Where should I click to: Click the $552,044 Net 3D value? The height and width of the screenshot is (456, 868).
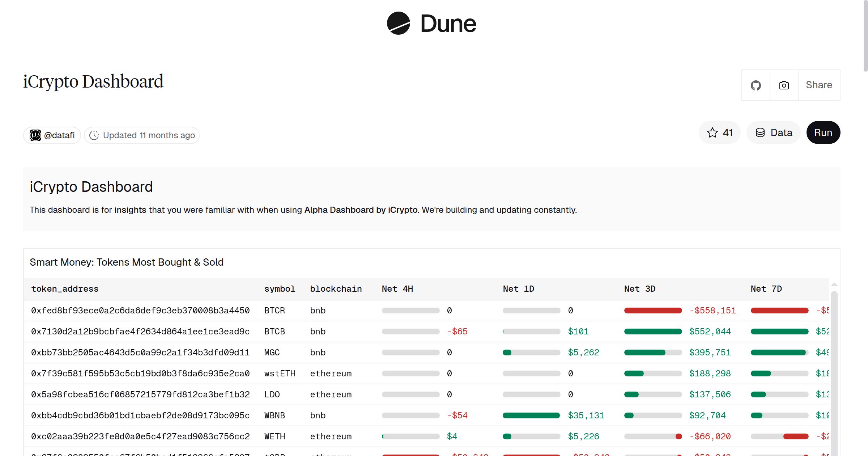[710, 332]
